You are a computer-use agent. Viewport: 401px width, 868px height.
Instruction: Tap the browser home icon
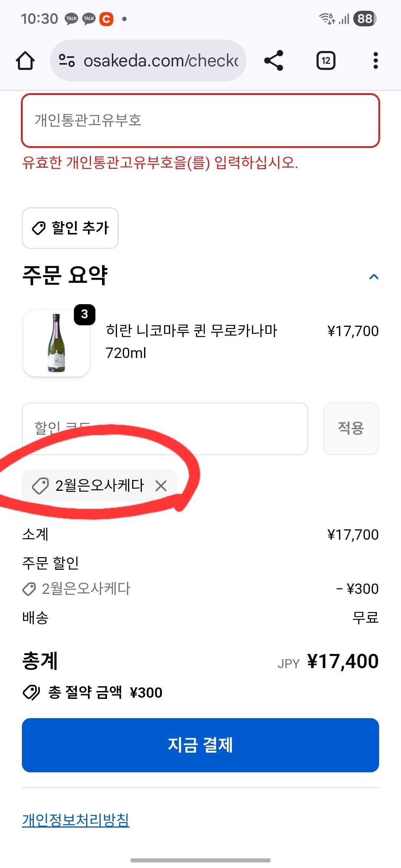pos(25,60)
